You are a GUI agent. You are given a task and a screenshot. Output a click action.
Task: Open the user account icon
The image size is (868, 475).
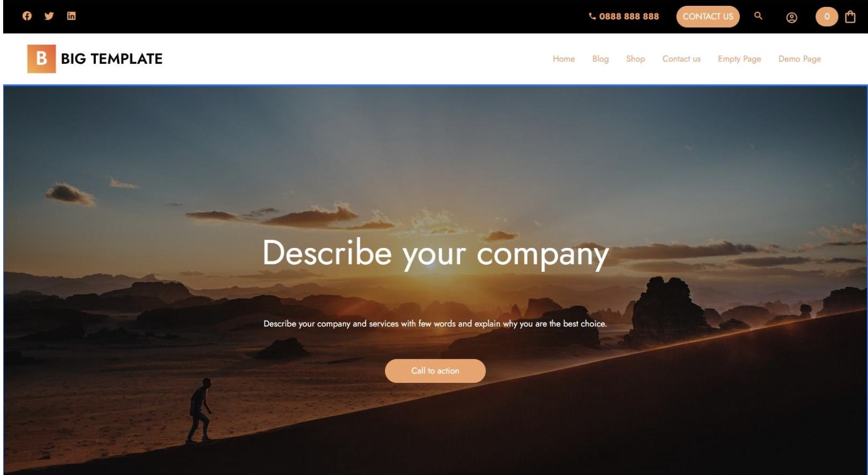click(792, 17)
